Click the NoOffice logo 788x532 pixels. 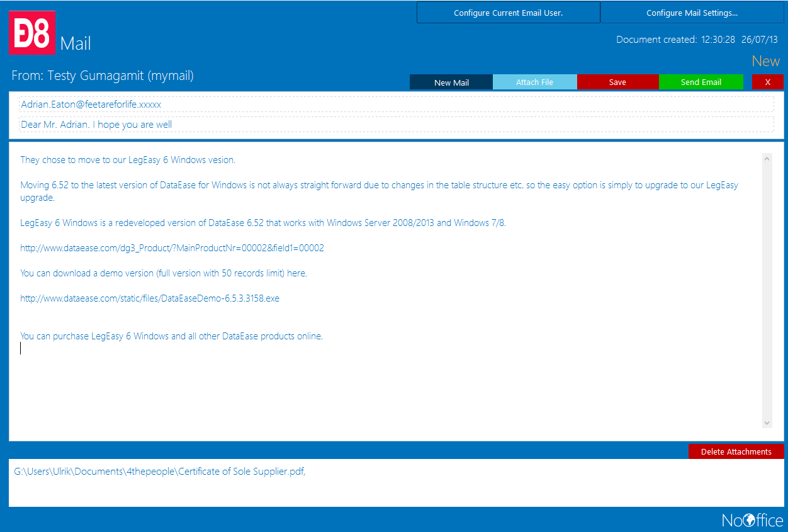pos(753,520)
